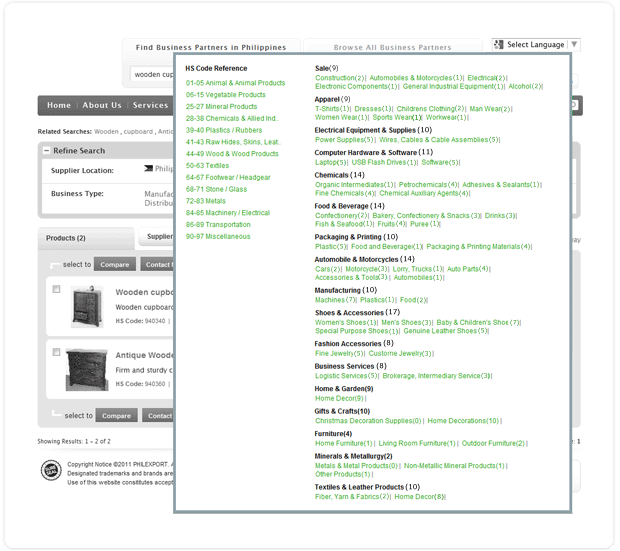Click Christmas Decoration Supplies(0) link
620x551 pixels.
(x=368, y=421)
